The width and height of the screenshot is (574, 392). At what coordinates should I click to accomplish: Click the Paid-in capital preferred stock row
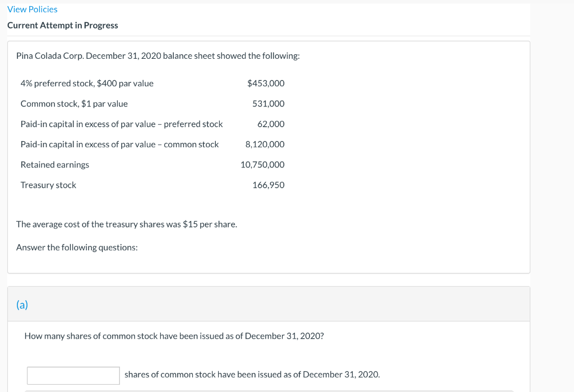(121, 124)
